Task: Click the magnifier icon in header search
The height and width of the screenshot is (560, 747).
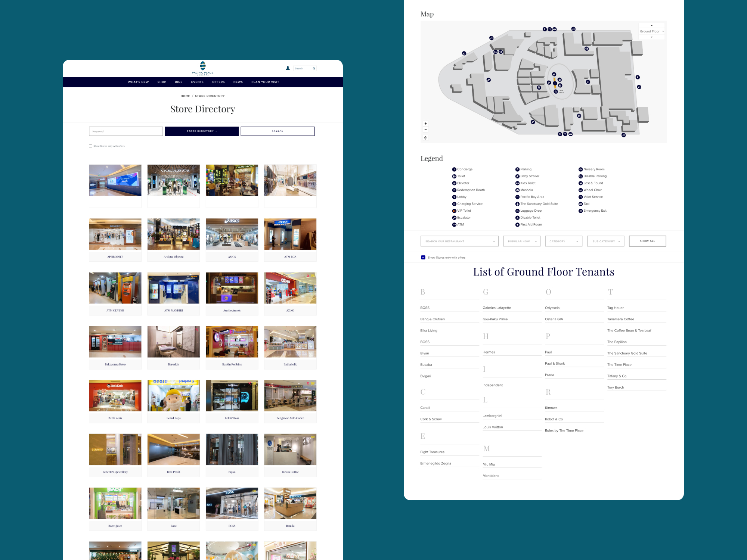Action: (x=314, y=69)
